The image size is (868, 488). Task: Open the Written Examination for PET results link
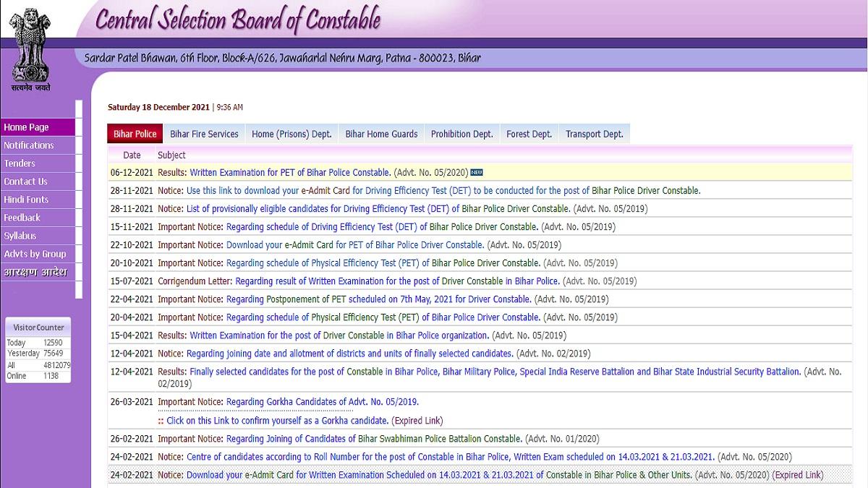(290, 173)
